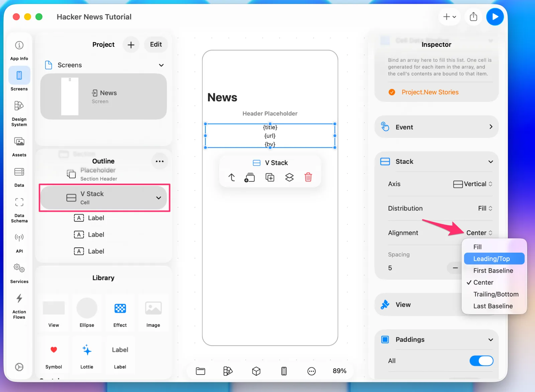Click the duplicate icon in V Stack popup
Image resolution: width=535 pixels, height=392 pixels.
(x=270, y=177)
